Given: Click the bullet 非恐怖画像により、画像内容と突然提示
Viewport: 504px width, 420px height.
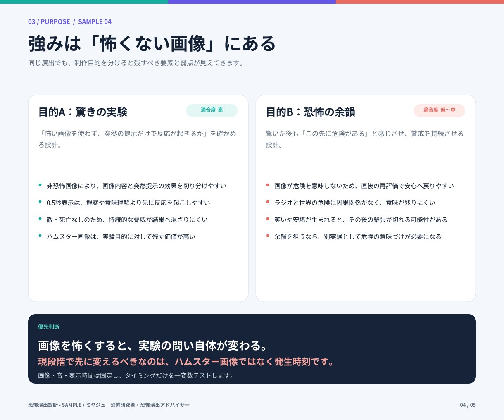Looking at the screenshot, I should pyautogui.click(x=136, y=186).
